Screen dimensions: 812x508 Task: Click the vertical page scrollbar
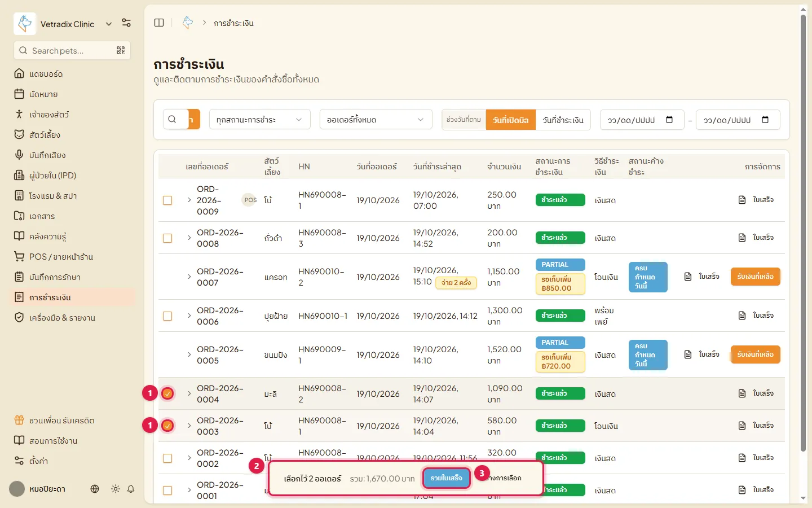coord(803,233)
